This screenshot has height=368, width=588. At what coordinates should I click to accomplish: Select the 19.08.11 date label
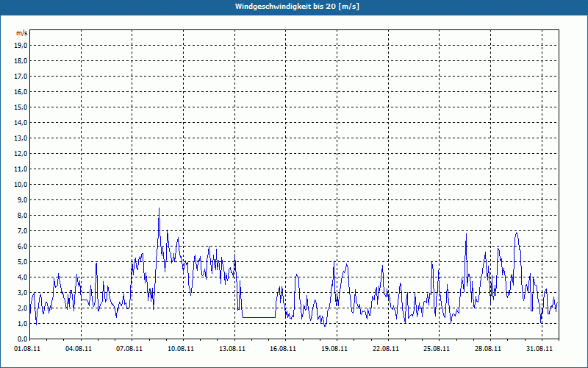[x=334, y=348]
